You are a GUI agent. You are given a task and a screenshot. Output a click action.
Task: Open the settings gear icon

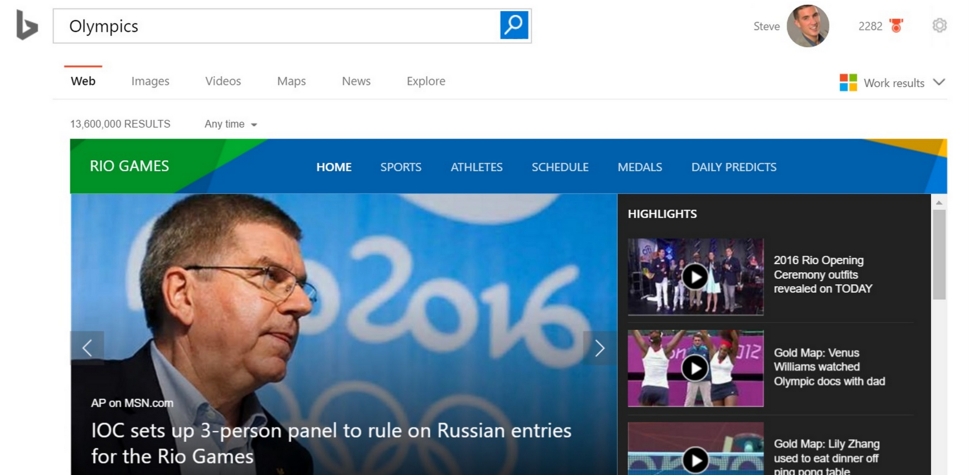coord(939,25)
